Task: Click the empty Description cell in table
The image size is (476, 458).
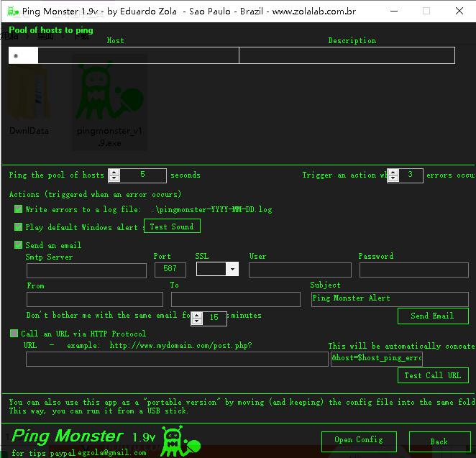Action: tap(347, 55)
